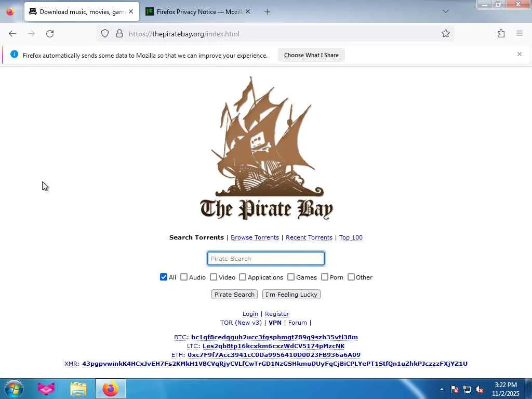532x399 pixels.
Task: Close the Firefox Privacy Notice tab
Action: [248, 11]
